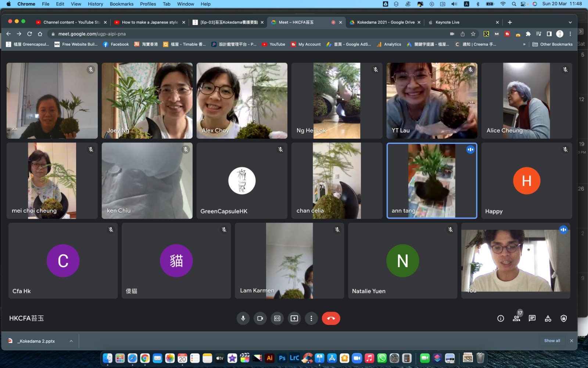This screenshot has height=368, width=588.
Task: Close the Meet HKCFA tab
Action: (x=341, y=22)
